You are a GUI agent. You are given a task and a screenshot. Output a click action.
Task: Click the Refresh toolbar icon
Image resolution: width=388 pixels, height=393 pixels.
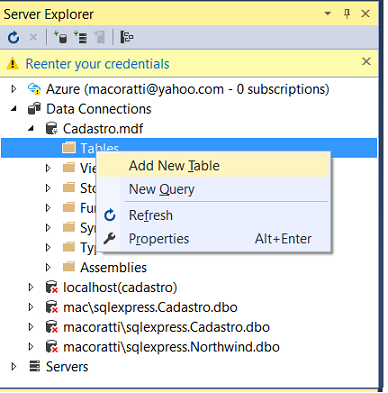(x=13, y=37)
